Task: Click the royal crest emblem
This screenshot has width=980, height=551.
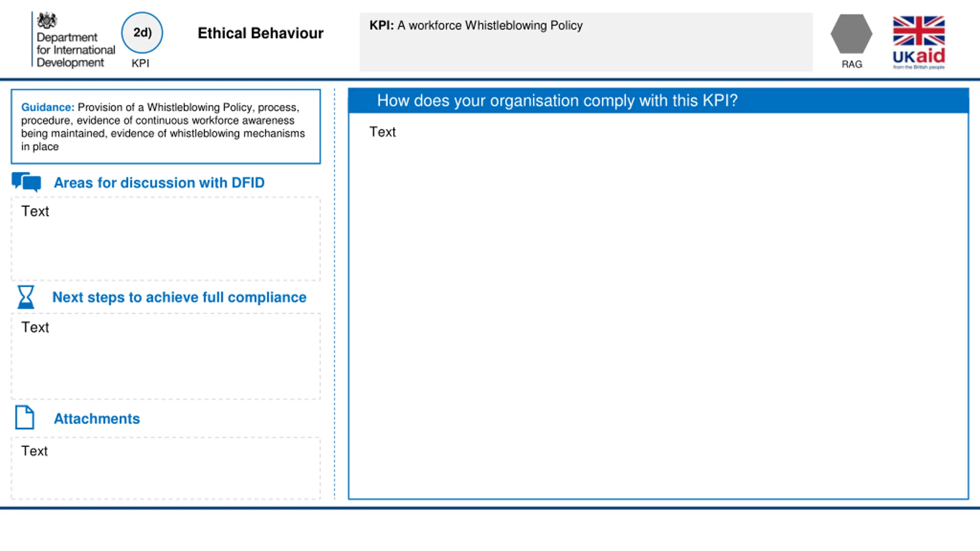Action: tap(47, 21)
